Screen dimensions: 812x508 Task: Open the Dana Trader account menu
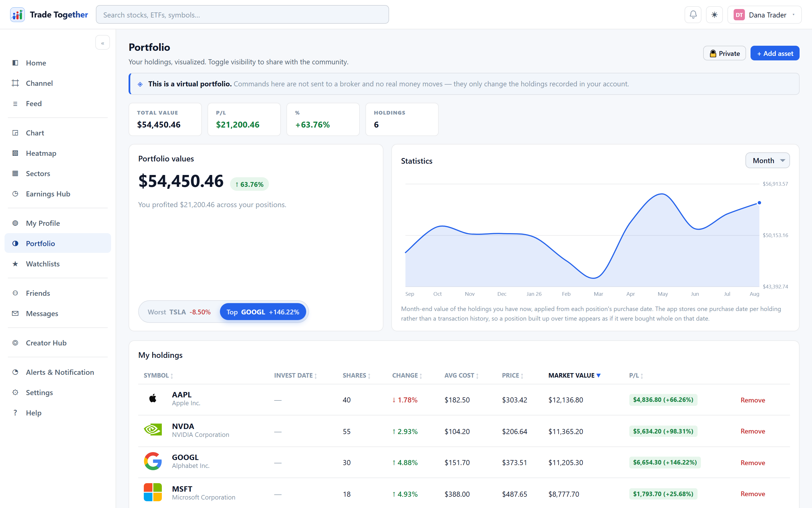[x=764, y=15]
